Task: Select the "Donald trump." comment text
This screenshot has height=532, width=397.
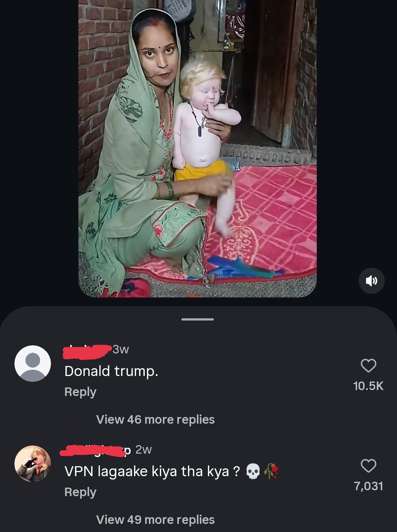Action: 111,371
